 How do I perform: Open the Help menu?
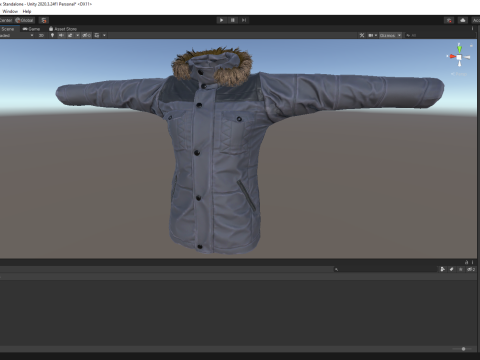tap(27, 11)
